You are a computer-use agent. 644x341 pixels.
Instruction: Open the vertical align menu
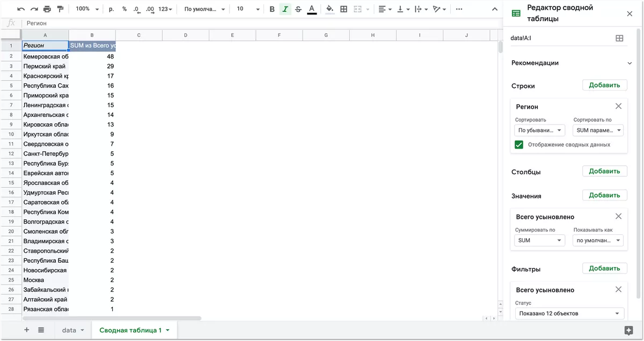403,9
